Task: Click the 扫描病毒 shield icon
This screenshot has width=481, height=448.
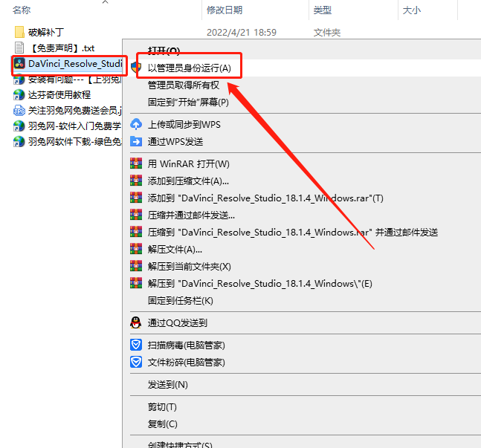Action: click(136, 345)
